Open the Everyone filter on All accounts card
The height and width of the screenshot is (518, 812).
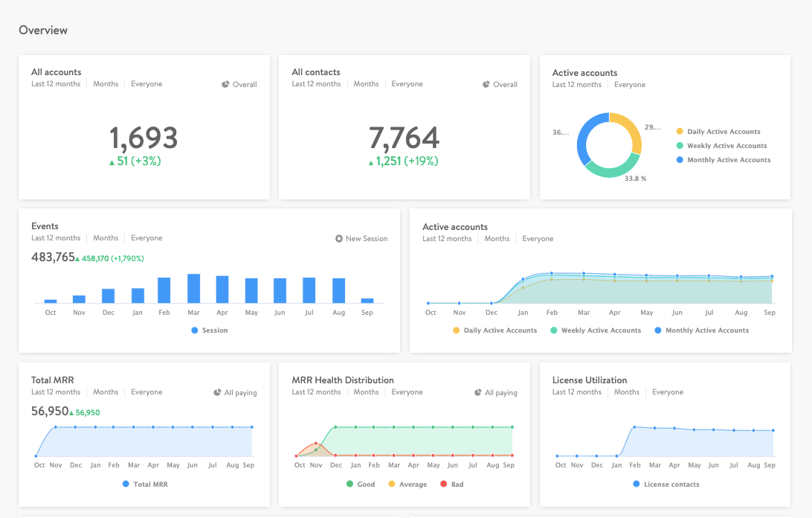click(x=146, y=83)
